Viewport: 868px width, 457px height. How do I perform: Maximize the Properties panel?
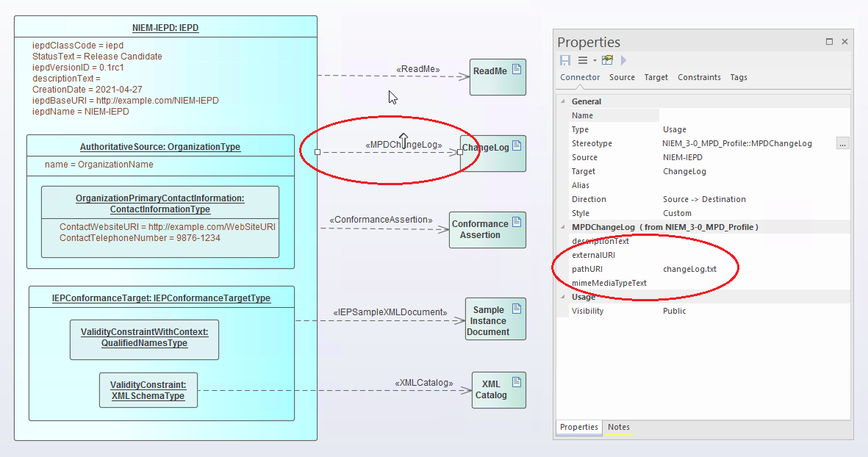click(829, 42)
